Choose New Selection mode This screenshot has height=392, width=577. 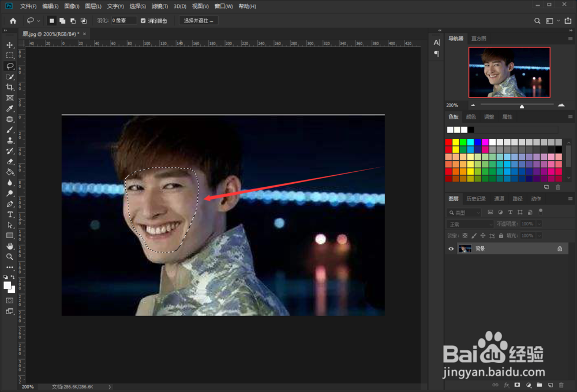pos(52,21)
